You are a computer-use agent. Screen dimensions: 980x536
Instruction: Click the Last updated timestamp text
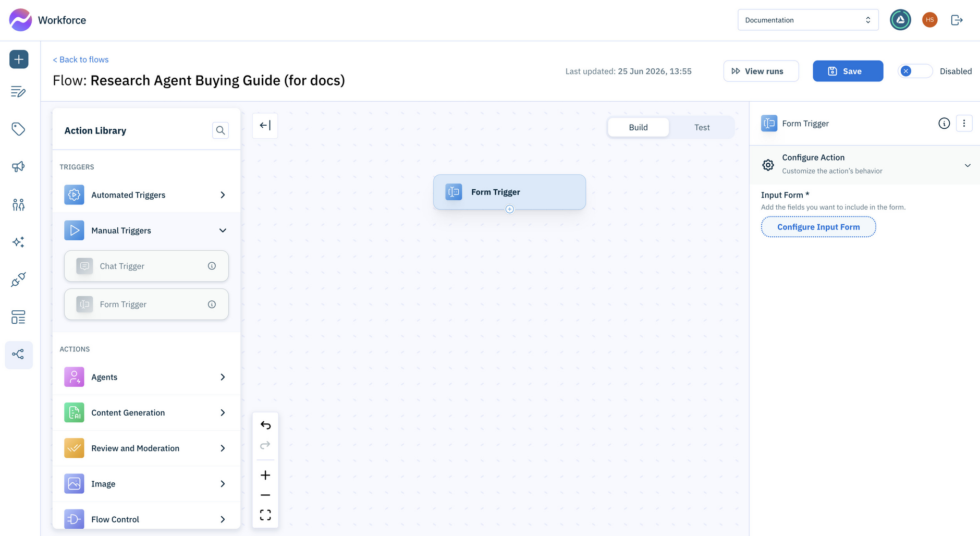(629, 71)
